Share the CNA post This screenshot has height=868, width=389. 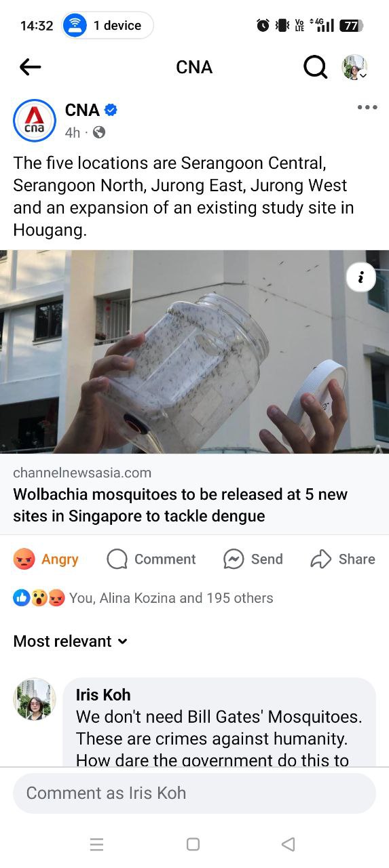click(x=343, y=559)
